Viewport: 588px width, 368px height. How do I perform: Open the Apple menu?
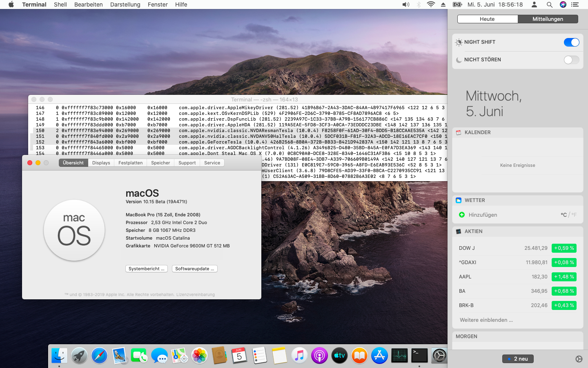coord(11,4)
